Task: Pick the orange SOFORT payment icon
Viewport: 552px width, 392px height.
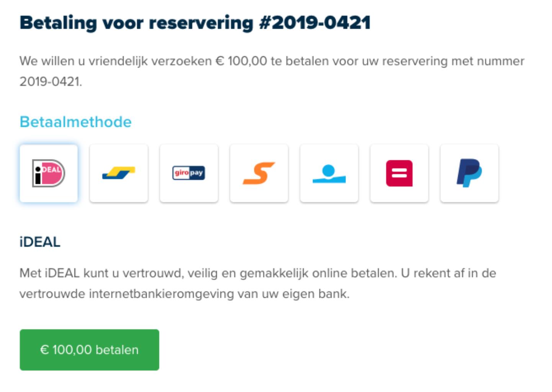Action: coord(259,173)
